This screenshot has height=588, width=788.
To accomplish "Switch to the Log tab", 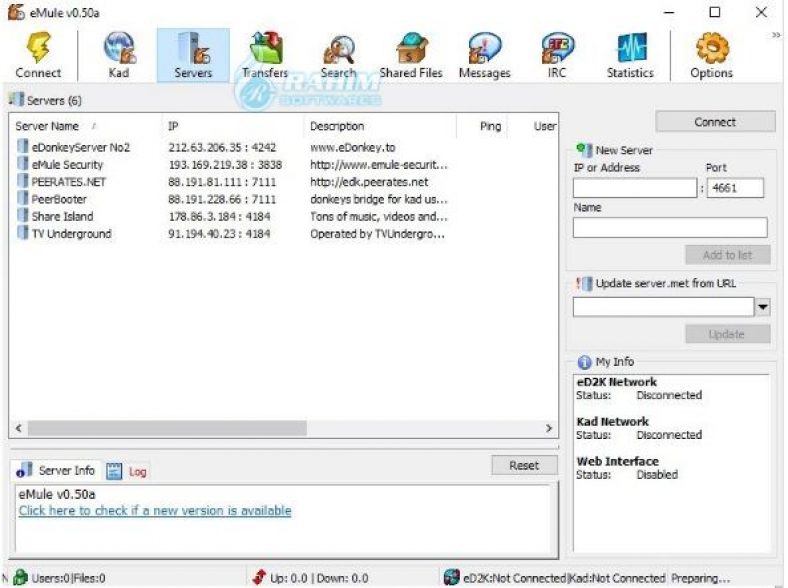I will click(127, 471).
